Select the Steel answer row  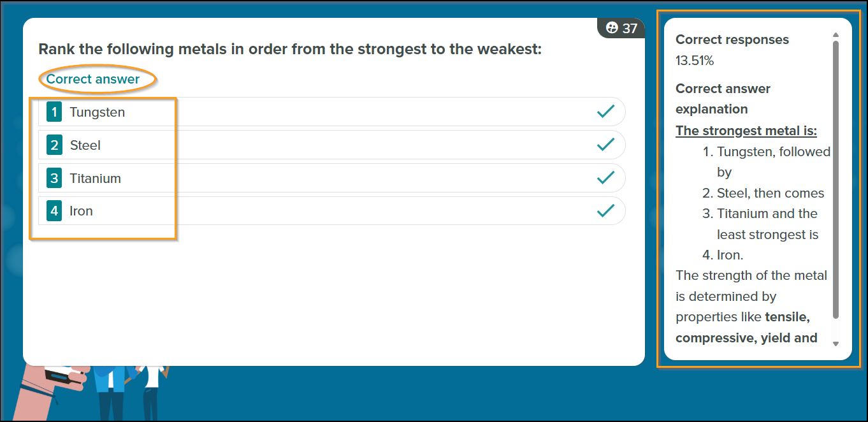331,145
